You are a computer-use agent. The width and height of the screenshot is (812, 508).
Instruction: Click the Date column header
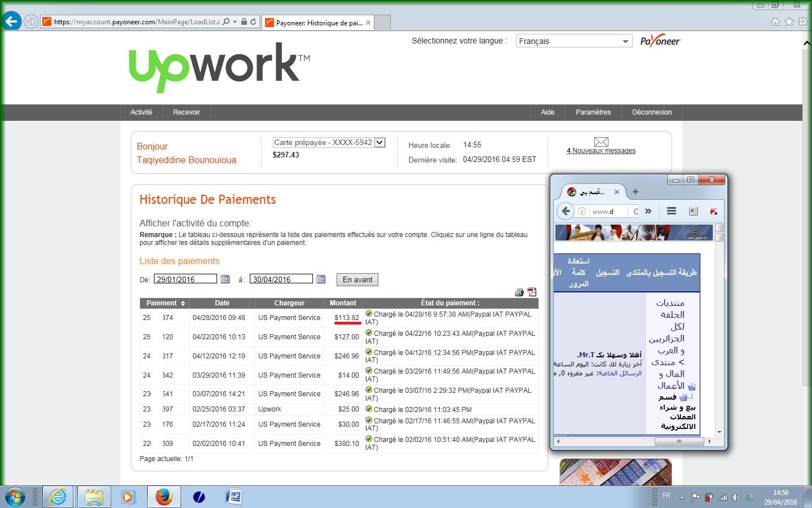tap(222, 303)
